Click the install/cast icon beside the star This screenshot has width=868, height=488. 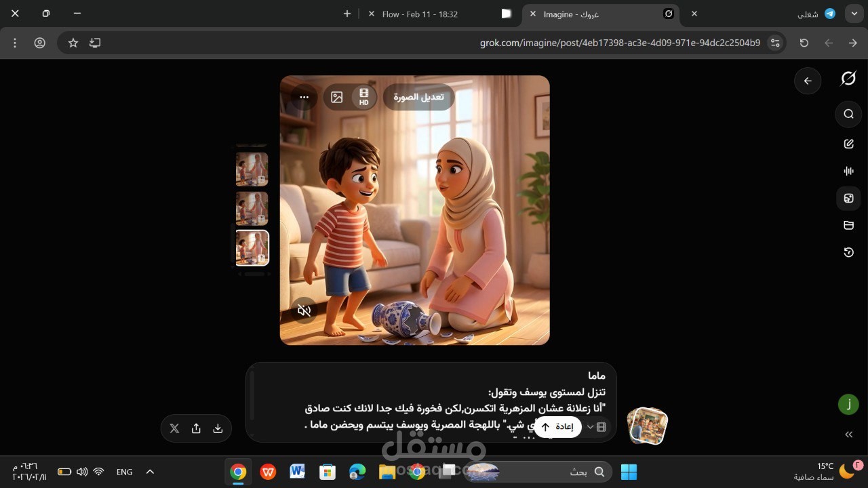coord(95,43)
